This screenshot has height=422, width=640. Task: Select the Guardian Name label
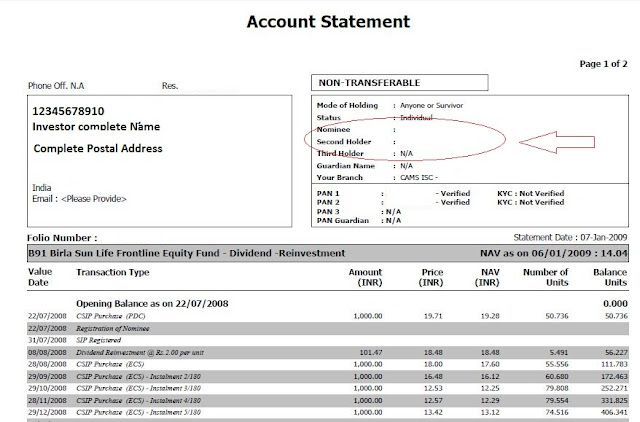pos(345,166)
